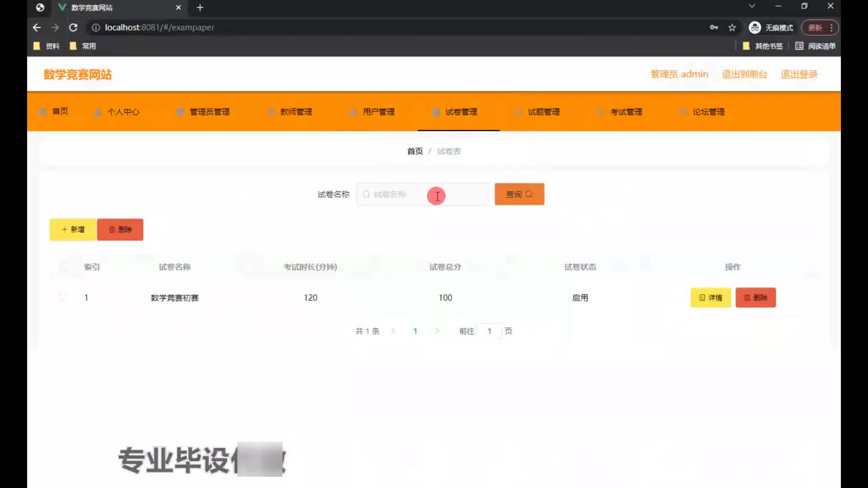Expand the 个人中心 menu dropdown
The image size is (868, 488).
[x=123, y=112]
